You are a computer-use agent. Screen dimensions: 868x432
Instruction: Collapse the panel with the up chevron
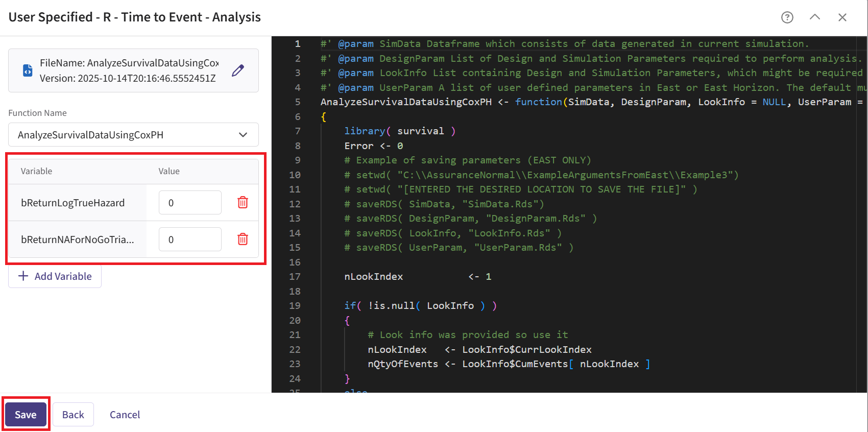pyautogui.click(x=814, y=17)
